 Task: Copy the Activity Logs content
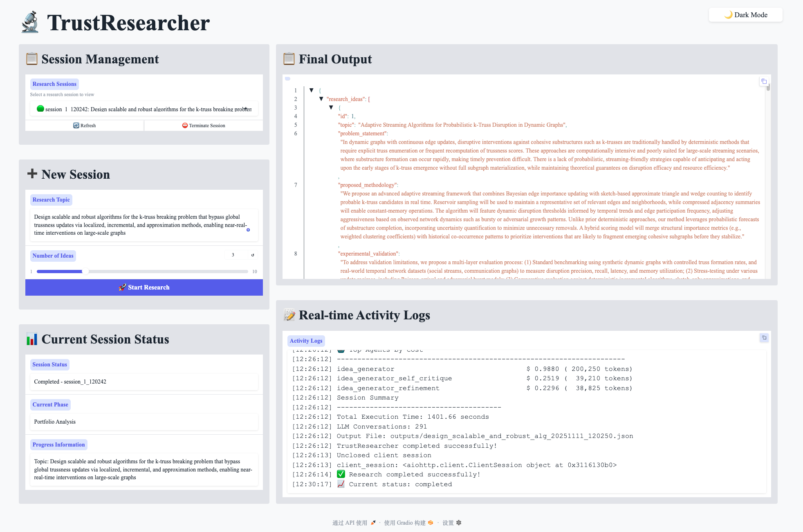click(764, 337)
